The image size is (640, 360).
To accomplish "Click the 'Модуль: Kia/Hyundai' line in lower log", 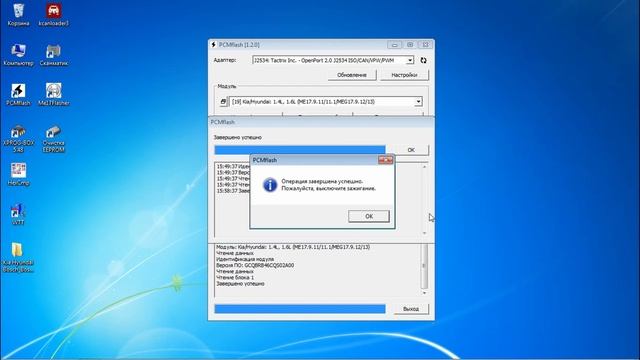I will (293, 247).
